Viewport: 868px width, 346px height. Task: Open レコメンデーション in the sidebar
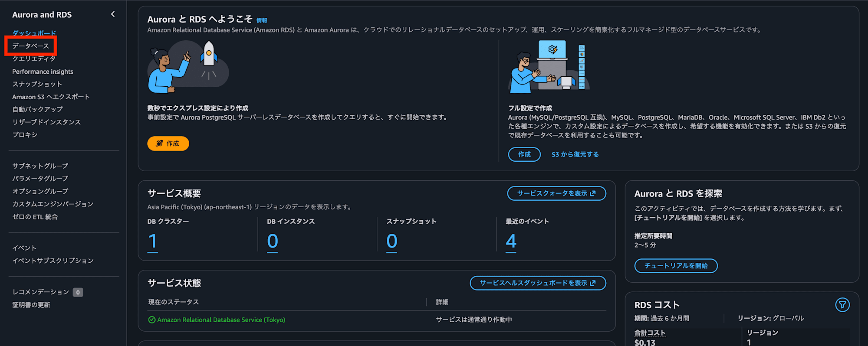click(40, 292)
